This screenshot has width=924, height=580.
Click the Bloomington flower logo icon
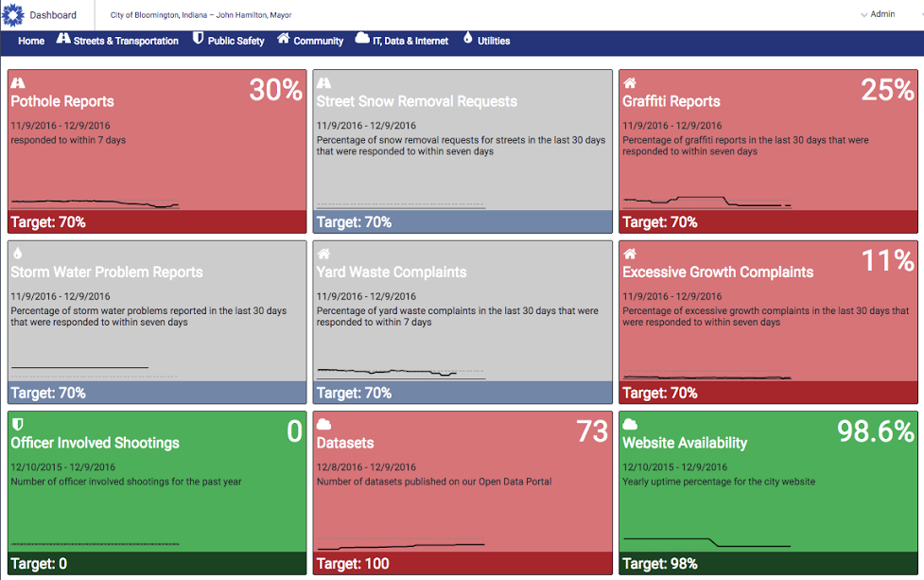[x=13, y=14]
